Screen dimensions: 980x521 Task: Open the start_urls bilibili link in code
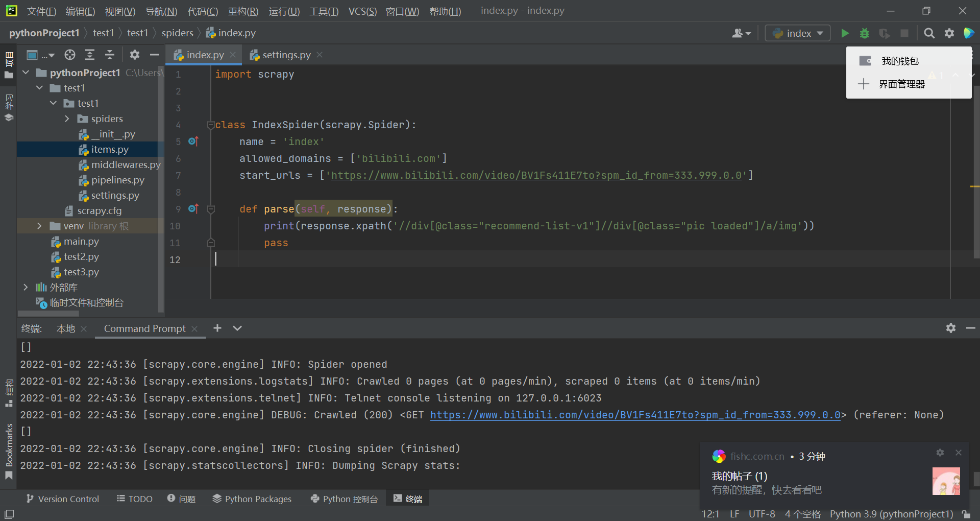(x=536, y=175)
